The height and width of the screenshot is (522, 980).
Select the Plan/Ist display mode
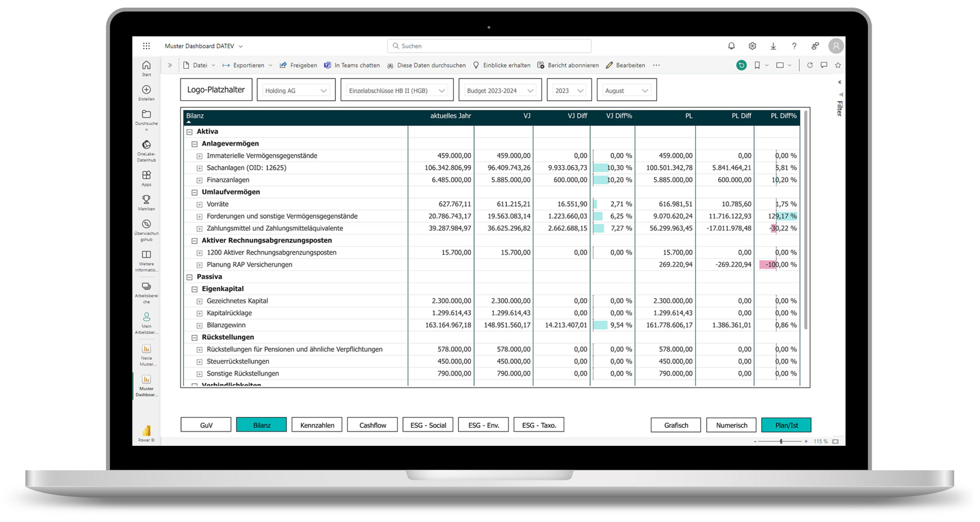coord(786,425)
